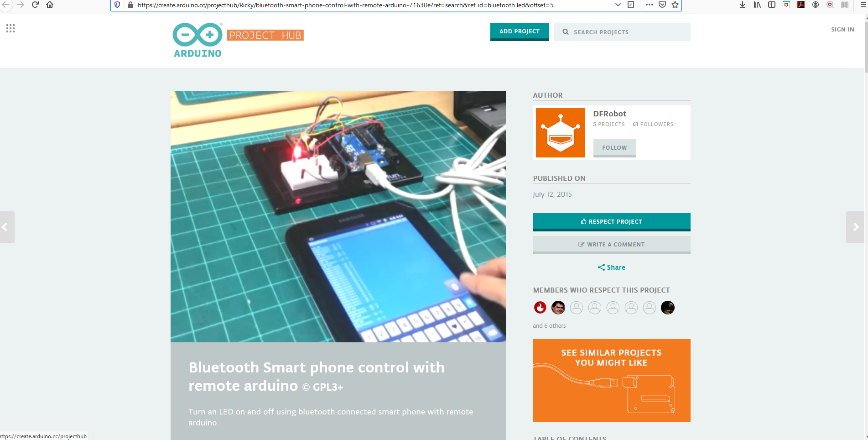868x440 pixels.
Task: Go to the browser home page icon
Action: point(50,5)
